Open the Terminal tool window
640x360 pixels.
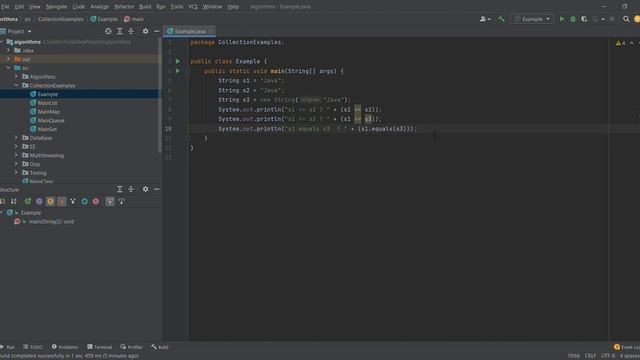[x=99, y=347]
